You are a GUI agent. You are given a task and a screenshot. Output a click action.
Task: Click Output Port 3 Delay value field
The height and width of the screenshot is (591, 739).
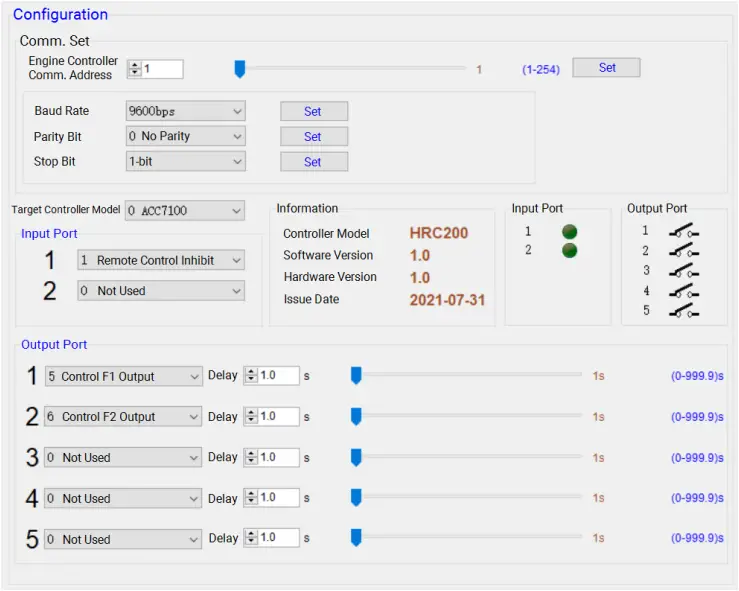[x=278, y=457]
